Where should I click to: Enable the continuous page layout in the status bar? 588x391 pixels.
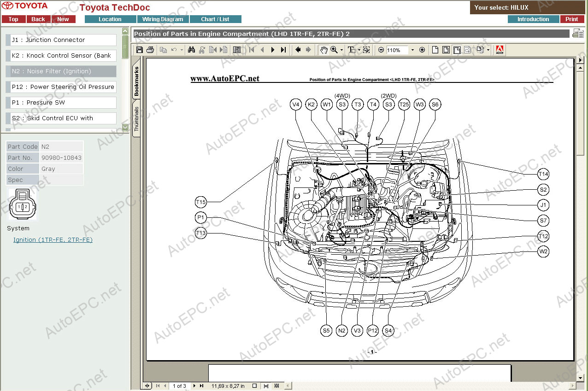coord(266,386)
